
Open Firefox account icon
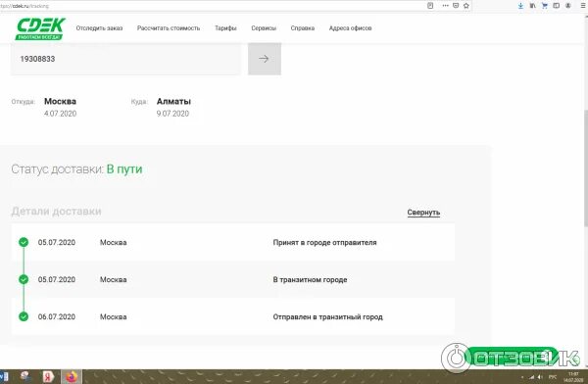coord(568,6)
